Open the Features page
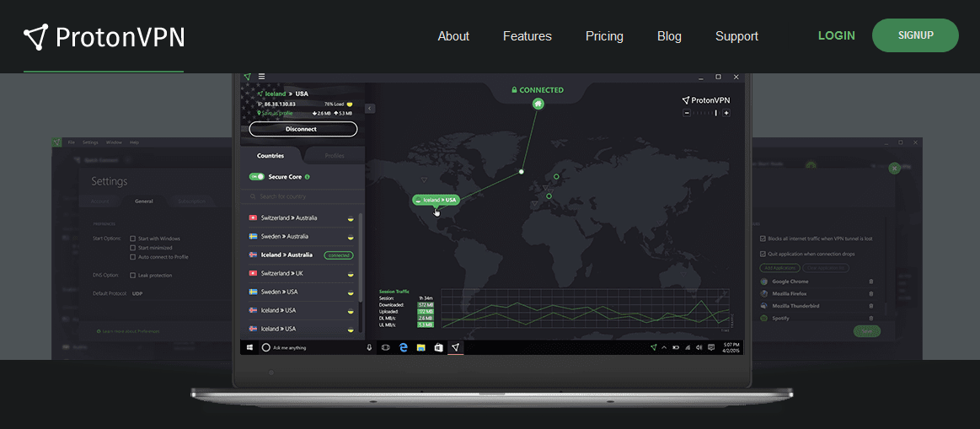This screenshot has width=980, height=429. (527, 36)
